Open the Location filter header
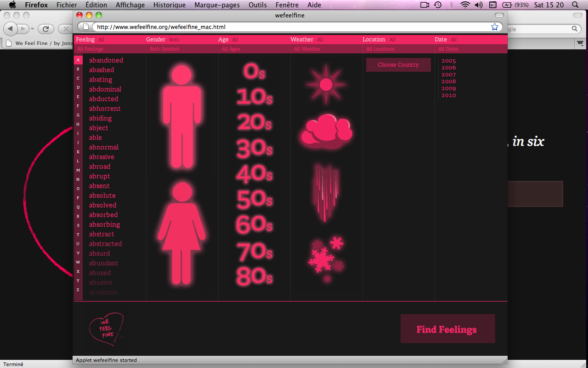Image resolution: width=588 pixels, height=368 pixels. click(x=374, y=40)
